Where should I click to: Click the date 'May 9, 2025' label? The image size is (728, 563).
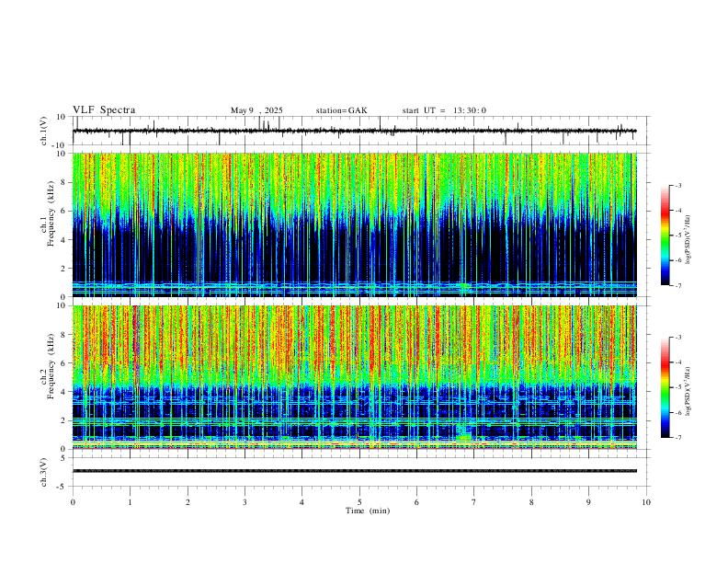point(256,110)
